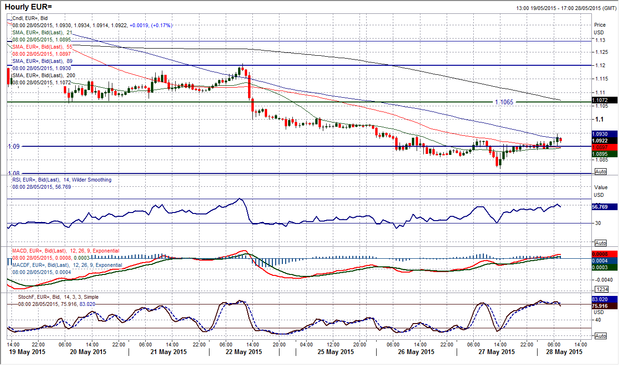619x365 pixels.
Task: Click the Auto button on the RSI panel
Action: pyautogui.click(x=600, y=243)
